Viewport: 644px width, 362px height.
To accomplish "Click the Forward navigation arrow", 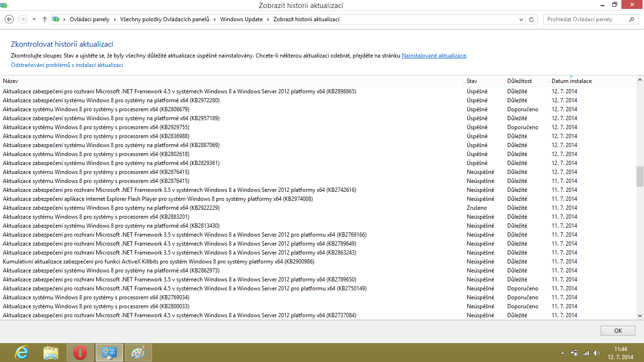I will (x=22, y=19).
